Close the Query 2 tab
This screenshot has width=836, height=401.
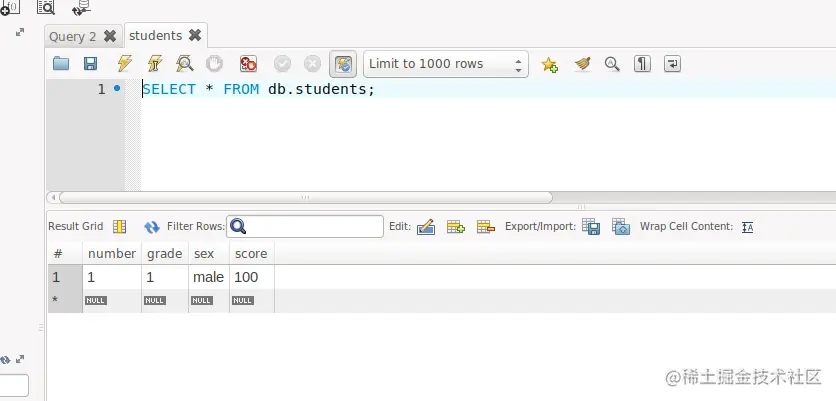tap(110, 36)
